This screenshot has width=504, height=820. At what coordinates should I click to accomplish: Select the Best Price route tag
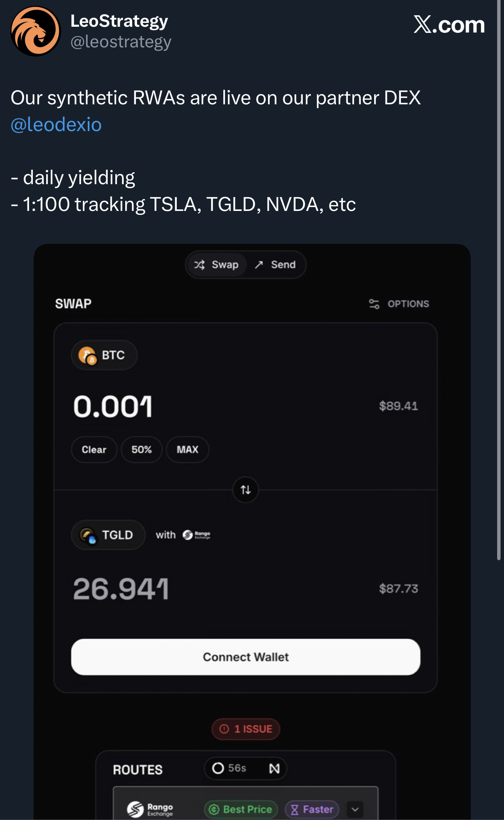[x=241, y=809]
